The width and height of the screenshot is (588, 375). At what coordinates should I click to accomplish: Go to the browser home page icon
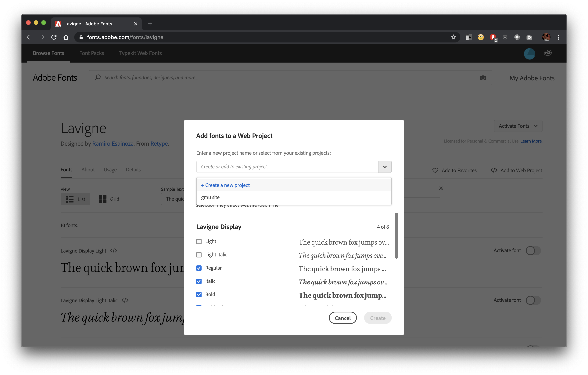tap(66, 37)
